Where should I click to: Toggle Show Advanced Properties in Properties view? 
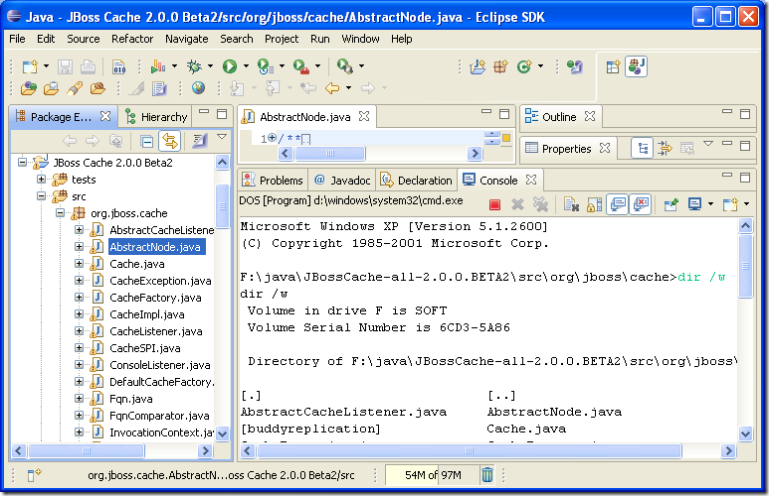[665, 148]
